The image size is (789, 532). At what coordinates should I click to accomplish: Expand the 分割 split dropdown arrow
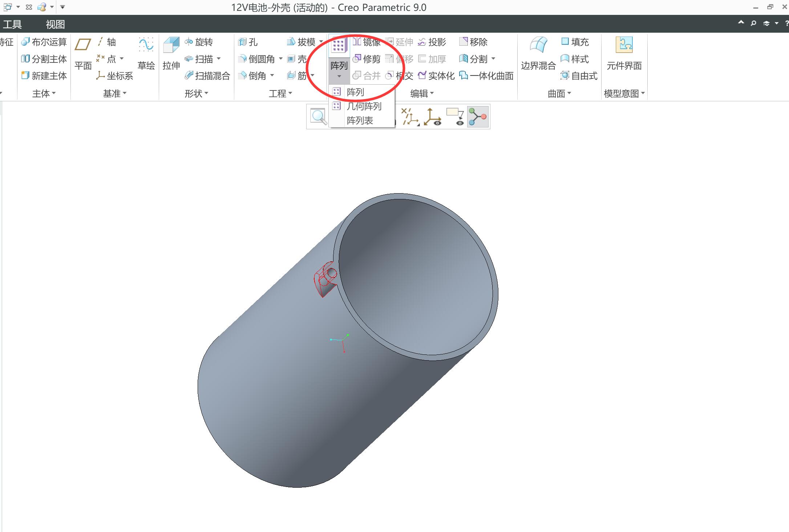pos(493,58)
